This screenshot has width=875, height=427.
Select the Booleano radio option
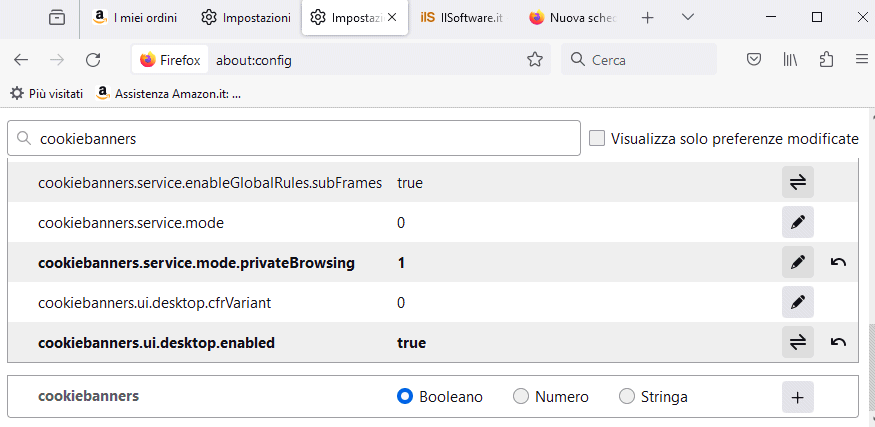point(405,396)
